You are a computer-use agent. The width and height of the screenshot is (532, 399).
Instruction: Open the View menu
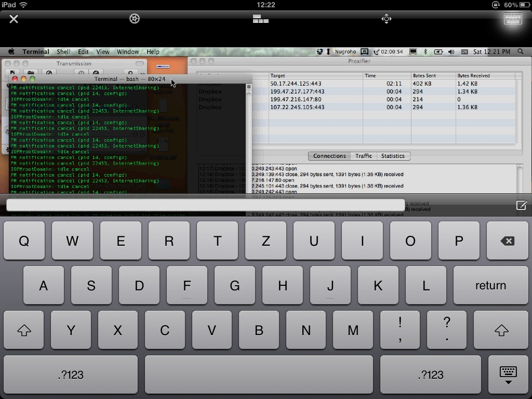click(x=103, y=51)
